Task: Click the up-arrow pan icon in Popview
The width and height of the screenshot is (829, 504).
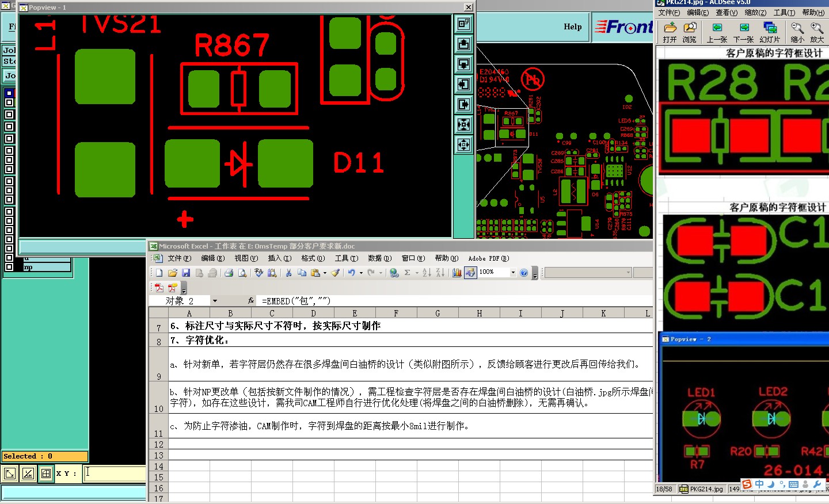Action: [463, 44]
